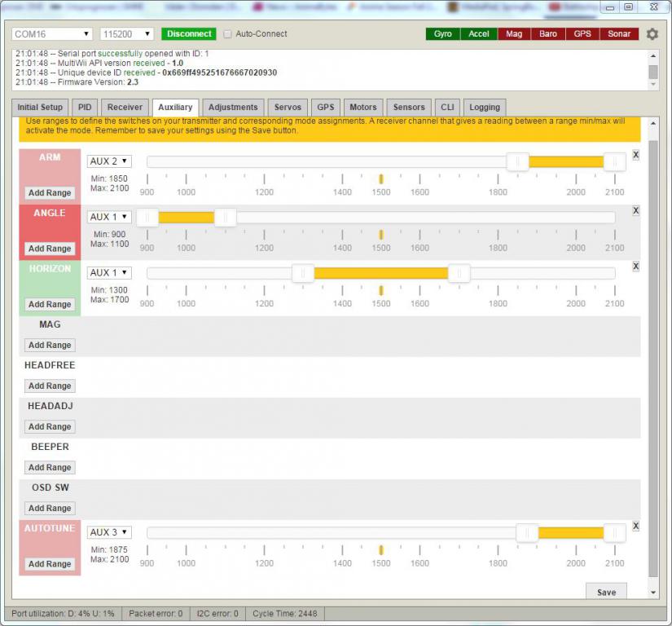The image size is (672, 626).
Task: Save settings with the Save button
Action: click(x=606, y=592)
